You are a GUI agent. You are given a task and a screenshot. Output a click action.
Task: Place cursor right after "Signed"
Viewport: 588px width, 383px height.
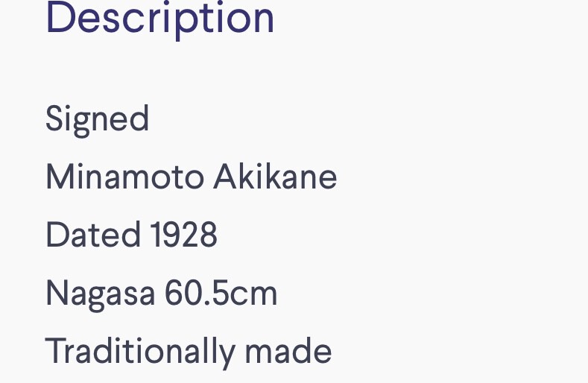151,119
